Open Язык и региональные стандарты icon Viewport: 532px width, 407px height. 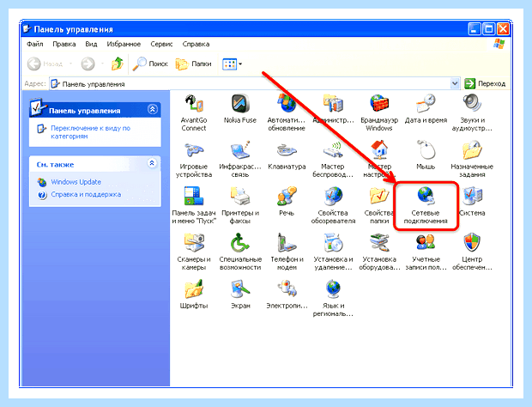(333, 299)
